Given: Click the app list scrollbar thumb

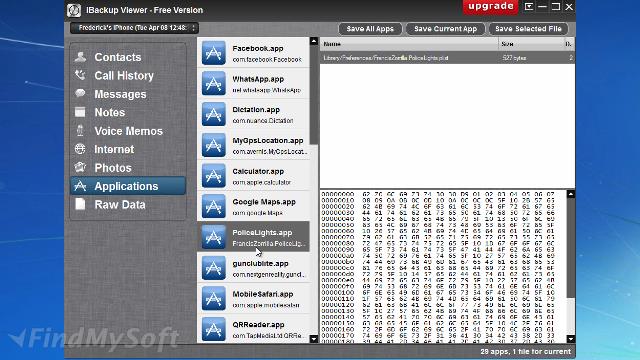Looking at the screenshot, I should click(313, 95).
